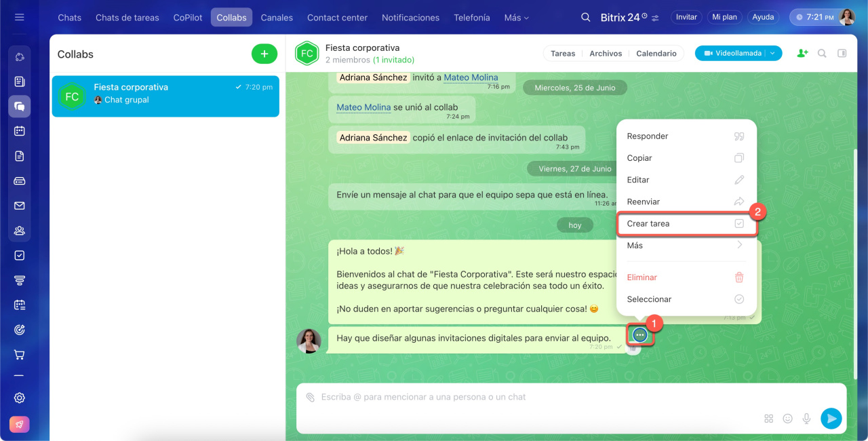Click the green plus button to create collab
Viewport: 868px width, 441px height.
pos(264,54)
